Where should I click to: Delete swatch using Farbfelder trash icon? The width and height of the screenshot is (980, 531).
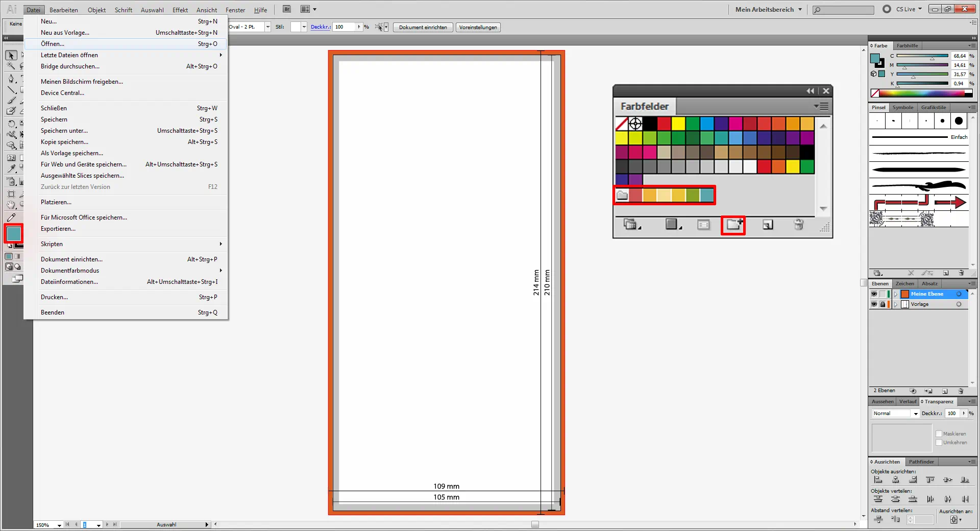[x=799, y=225]
